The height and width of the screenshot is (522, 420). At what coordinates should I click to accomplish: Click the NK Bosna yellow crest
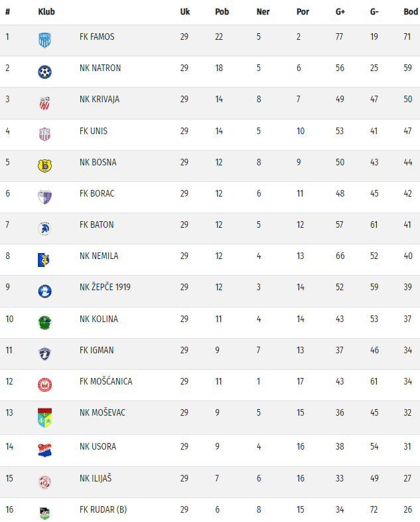pos(44,165)
